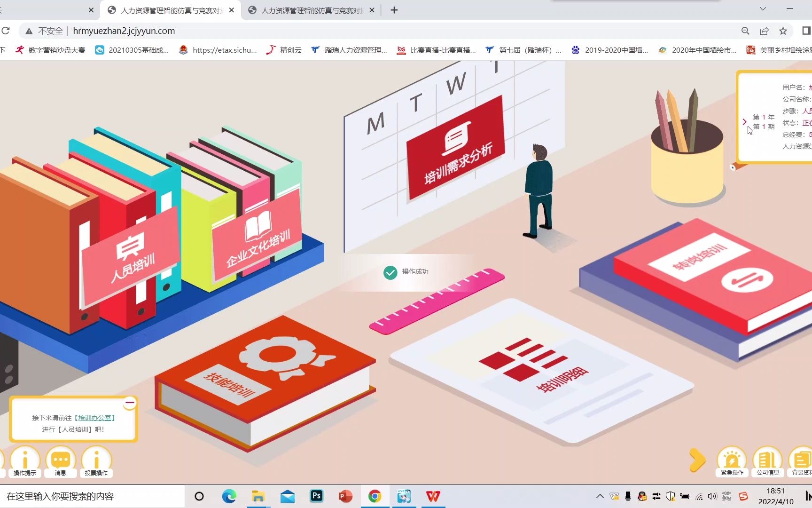Open the 数字营销沙盘大赛 bookmark

tap(51, 50)
